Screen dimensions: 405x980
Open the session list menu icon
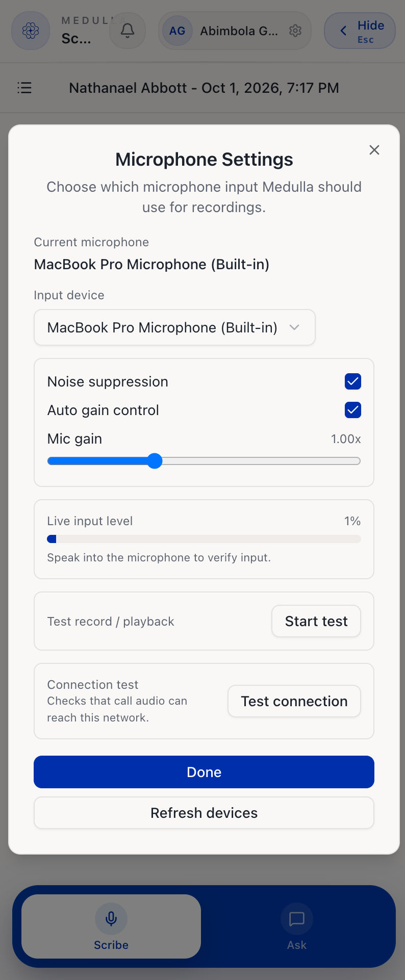[24, 88]
